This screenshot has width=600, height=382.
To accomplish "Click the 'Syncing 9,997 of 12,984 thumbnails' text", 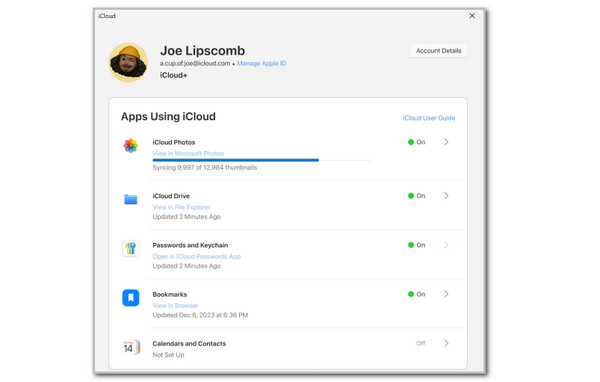I will 205,168.
